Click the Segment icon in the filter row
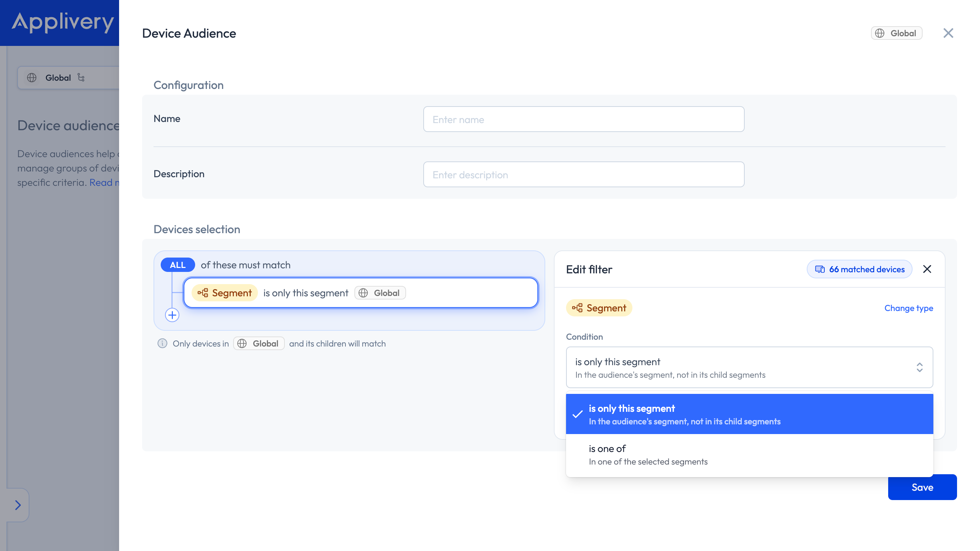 203,293
